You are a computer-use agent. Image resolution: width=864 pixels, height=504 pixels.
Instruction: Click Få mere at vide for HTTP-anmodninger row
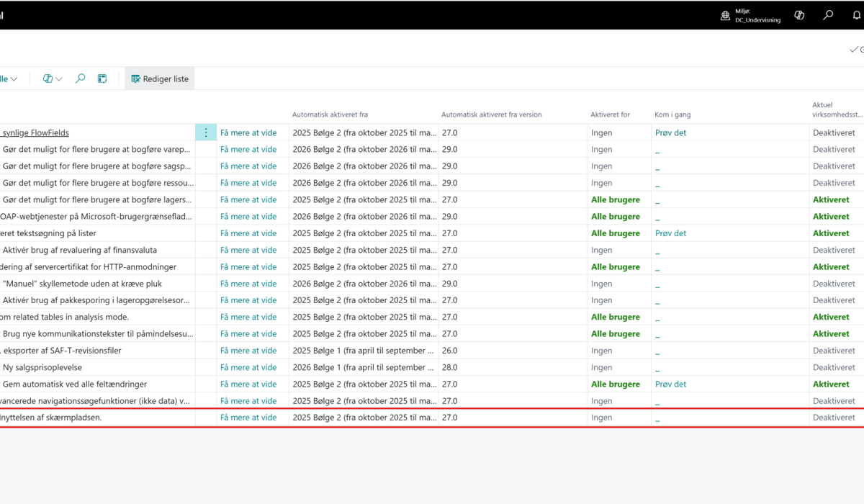248,266
